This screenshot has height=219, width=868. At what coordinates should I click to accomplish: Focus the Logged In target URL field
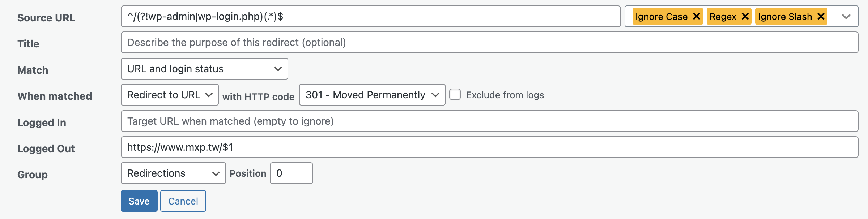tap(490, 121)
